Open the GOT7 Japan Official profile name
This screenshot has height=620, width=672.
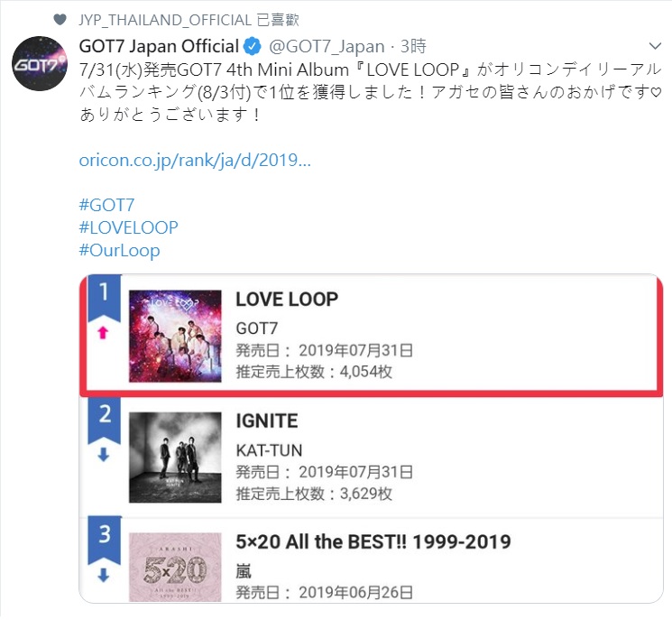(x=161, y=46)
